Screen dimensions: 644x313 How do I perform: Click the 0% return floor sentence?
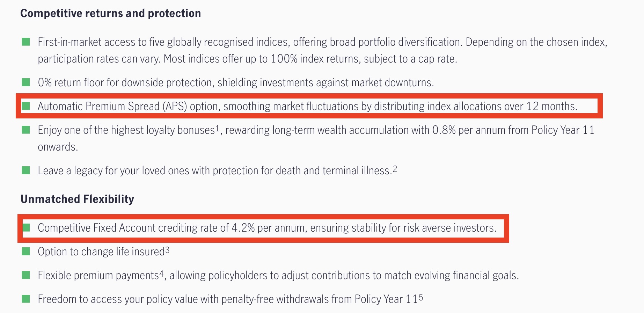coord(236,82)
